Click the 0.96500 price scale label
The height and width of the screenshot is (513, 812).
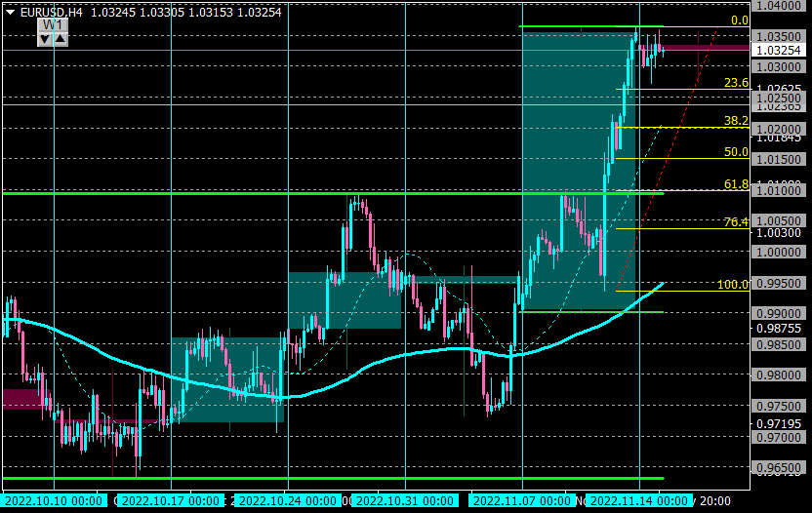tap(779, 468)
